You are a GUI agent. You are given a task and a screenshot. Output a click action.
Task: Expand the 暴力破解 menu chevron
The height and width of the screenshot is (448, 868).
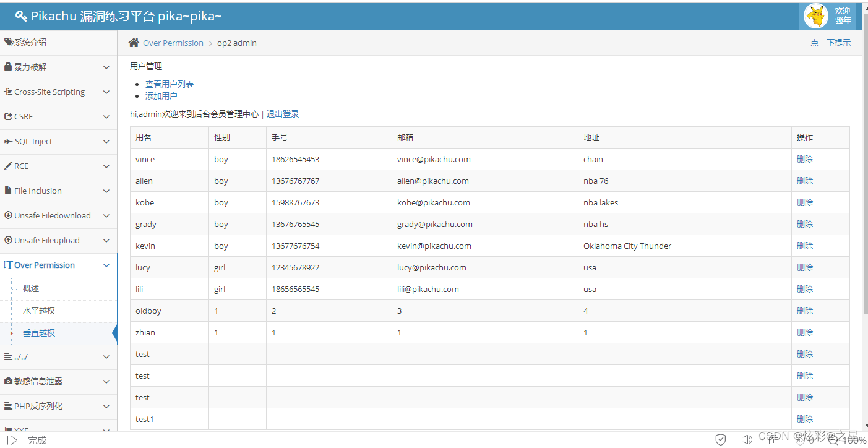[x=106, y=67]
